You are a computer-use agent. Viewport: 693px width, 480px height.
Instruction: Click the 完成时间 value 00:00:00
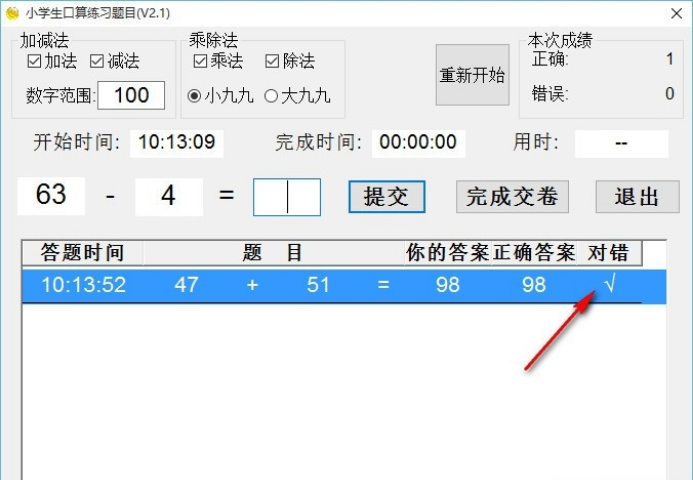pyautogui.click(x=418, y=143)
